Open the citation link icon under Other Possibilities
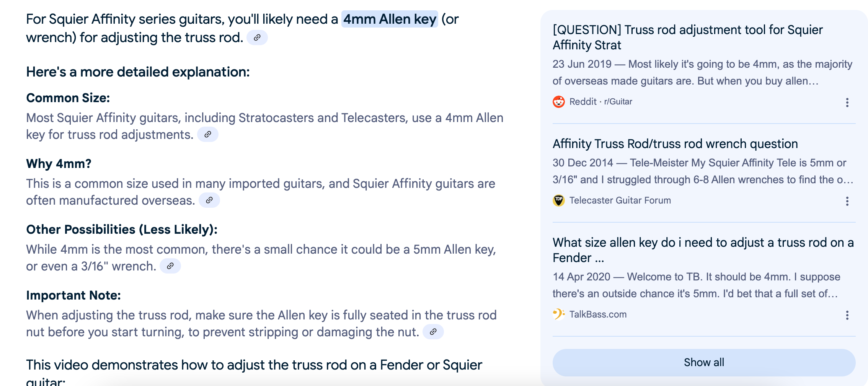 click(170, 266)
